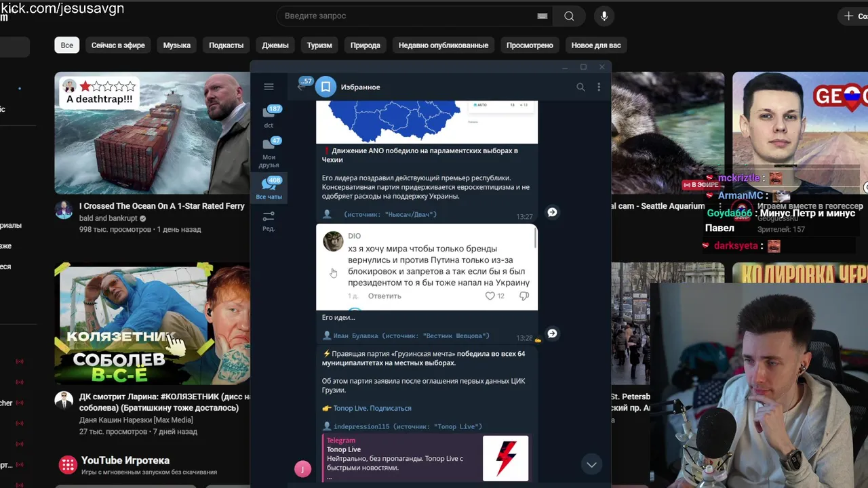Open the Даня Кашин Нарезки channel link
The image size is (868, 488).
coord(136,420)
